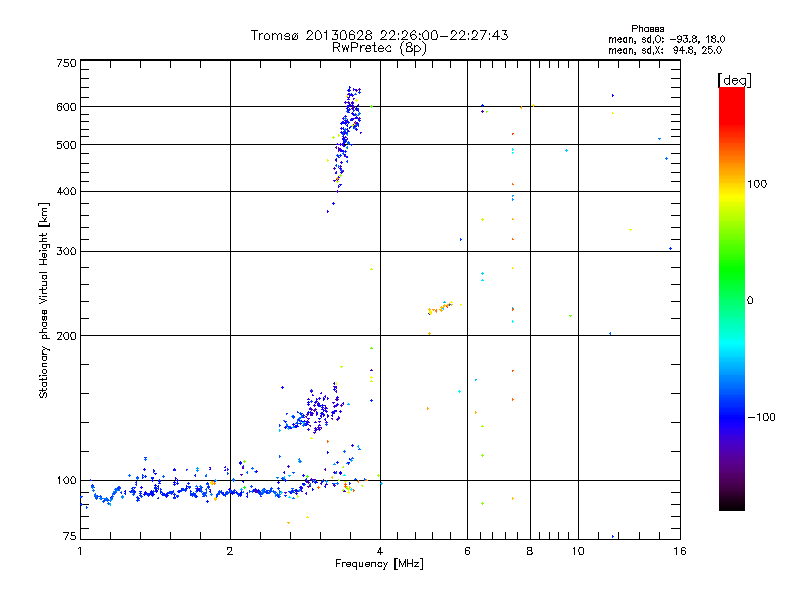Click the x-axis tick label '6'

click(467, 551)
